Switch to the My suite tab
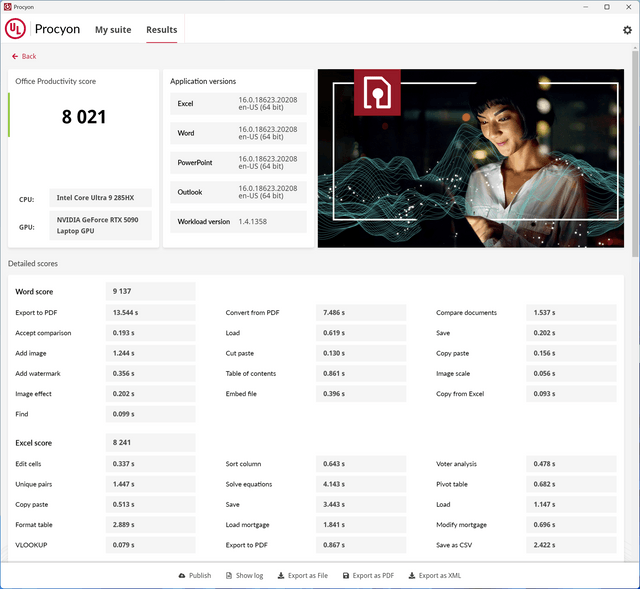This screenshot has width=640, height=589. coord(113,30)
